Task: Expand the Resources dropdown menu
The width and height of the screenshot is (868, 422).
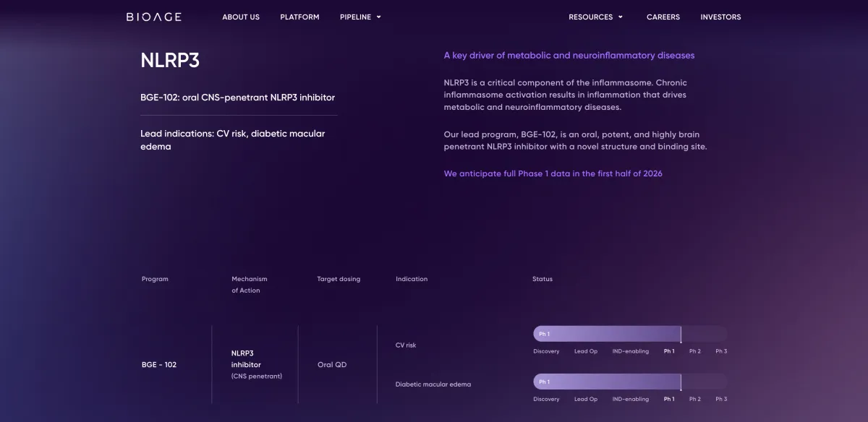Action: (590, 17)
